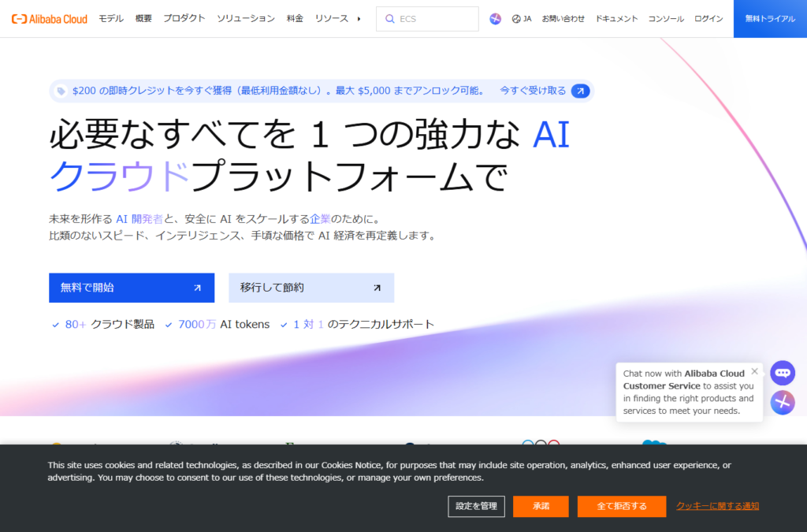Close the customer service chat popup

[754, 371]
